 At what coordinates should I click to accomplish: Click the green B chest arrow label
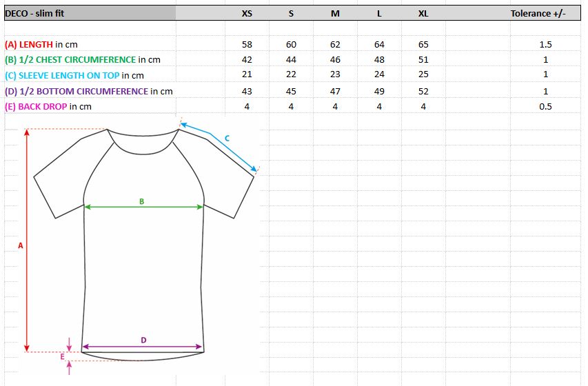142,201
